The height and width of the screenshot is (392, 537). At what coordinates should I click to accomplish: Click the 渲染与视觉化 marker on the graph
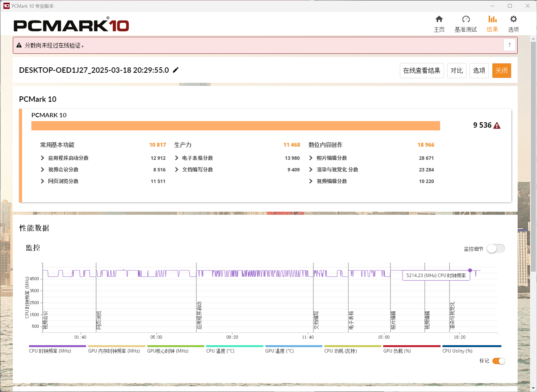click(x=452, y=315)
